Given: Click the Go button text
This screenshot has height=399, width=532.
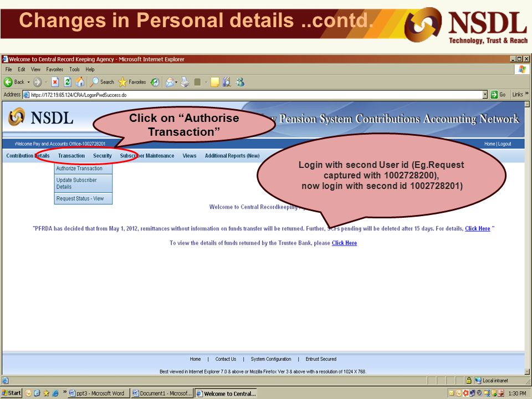Looking at the screenshot, I should 503,95.
